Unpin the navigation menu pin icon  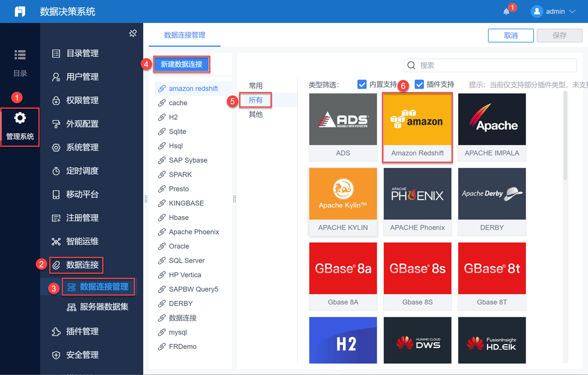coord(133,33)
